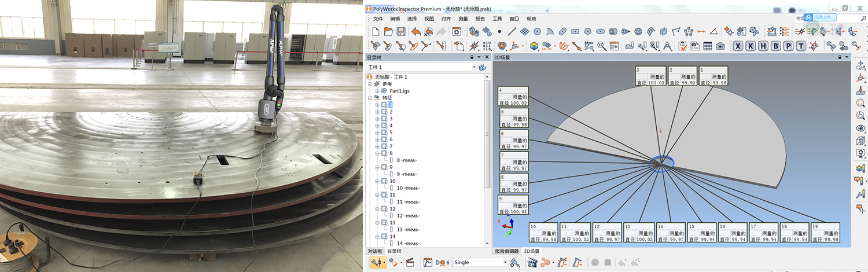The height and width of the screenshot is (272, 868).
Task: Click the rainbow color map cube icon
Action: (x=534, y=46)
